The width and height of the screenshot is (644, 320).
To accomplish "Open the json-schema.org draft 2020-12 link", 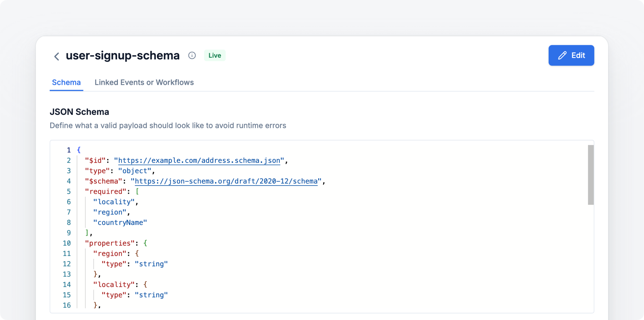I will tap(226, 181).
